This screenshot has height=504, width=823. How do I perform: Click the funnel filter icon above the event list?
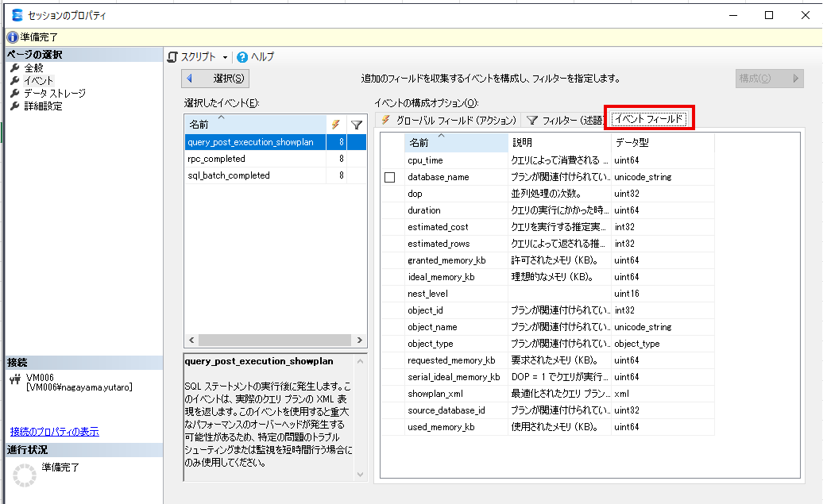pyautogui.click(x=355, y=125)
